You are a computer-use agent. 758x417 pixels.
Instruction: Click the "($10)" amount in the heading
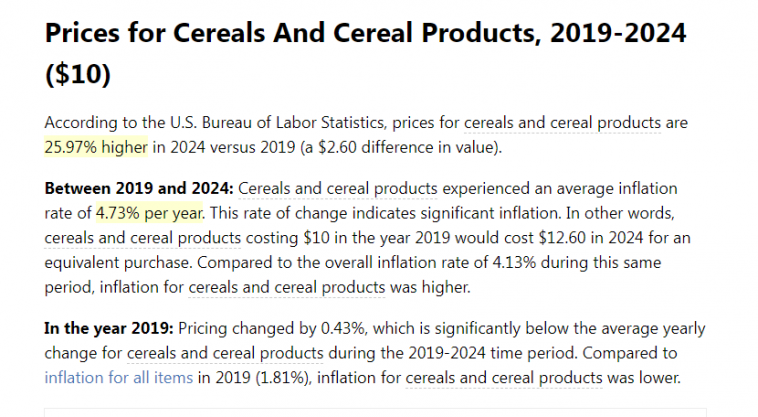pyautogui.click(x=78, y=75)
